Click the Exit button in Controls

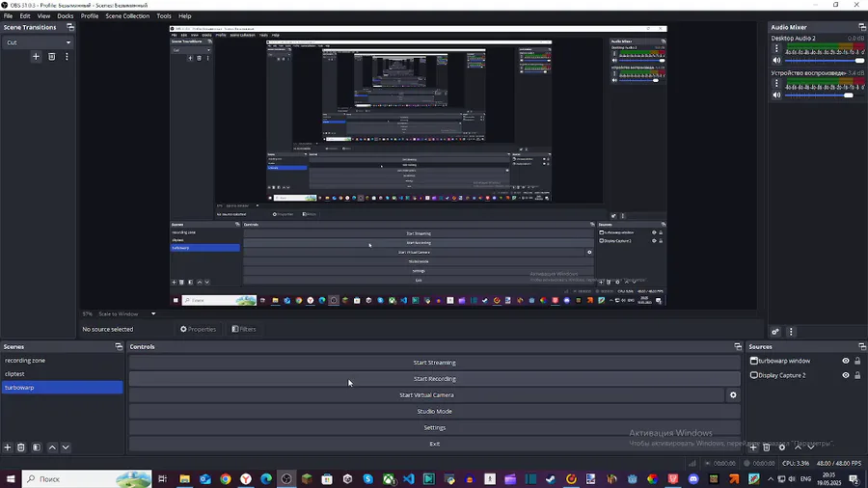pyautogui.click(x=435, y=444)
